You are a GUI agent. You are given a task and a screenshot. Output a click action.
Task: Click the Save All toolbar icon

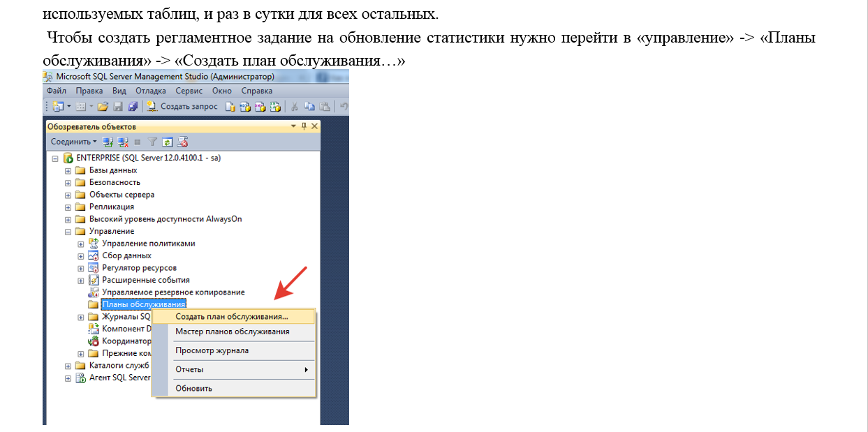coord(132,107)
